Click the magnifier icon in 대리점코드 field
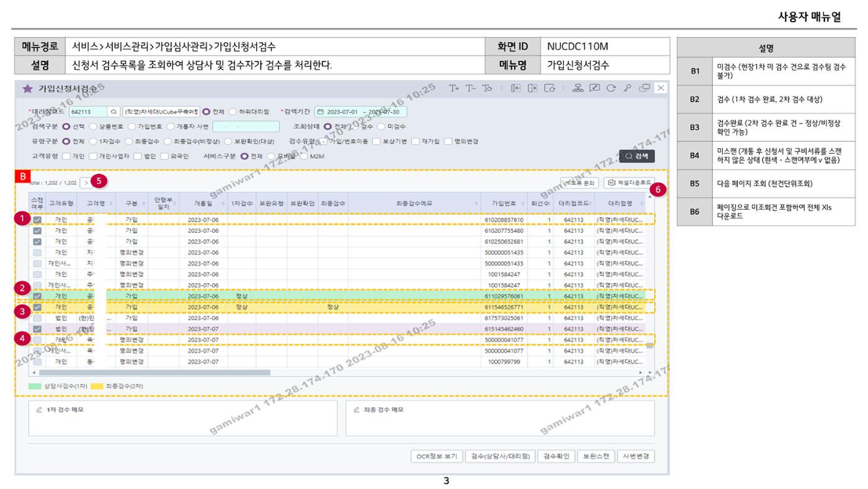 coord(113,112)
